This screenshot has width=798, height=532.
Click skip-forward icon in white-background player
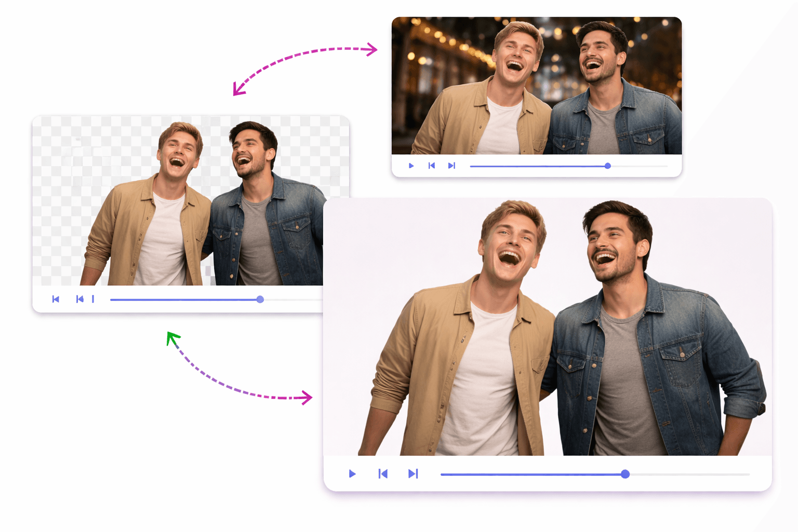[x=413, y=474]
